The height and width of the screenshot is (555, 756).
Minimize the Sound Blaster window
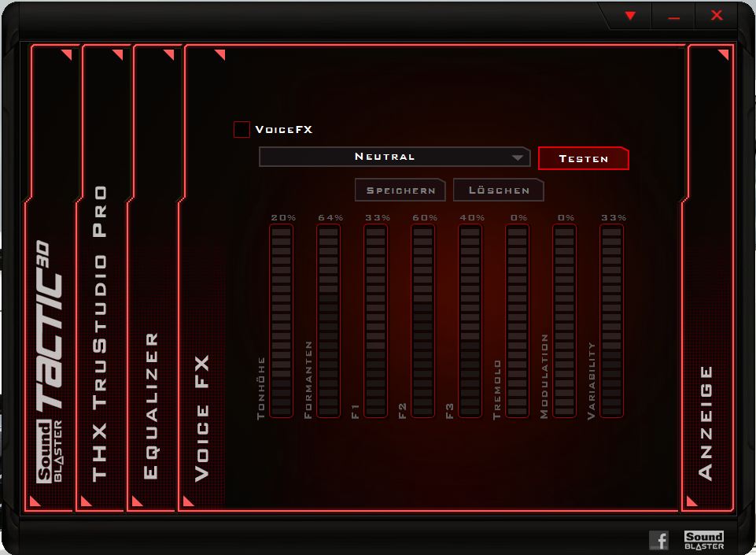tap(674, 16)
